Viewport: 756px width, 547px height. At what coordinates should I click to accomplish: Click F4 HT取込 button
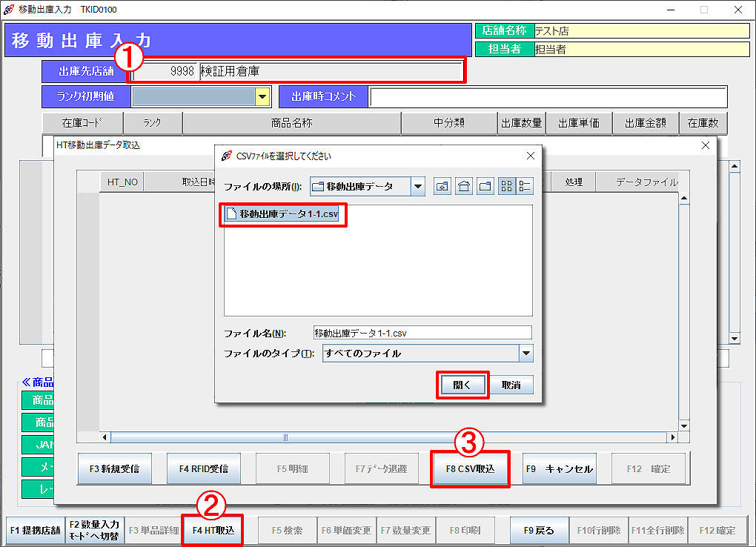point(213,530)
